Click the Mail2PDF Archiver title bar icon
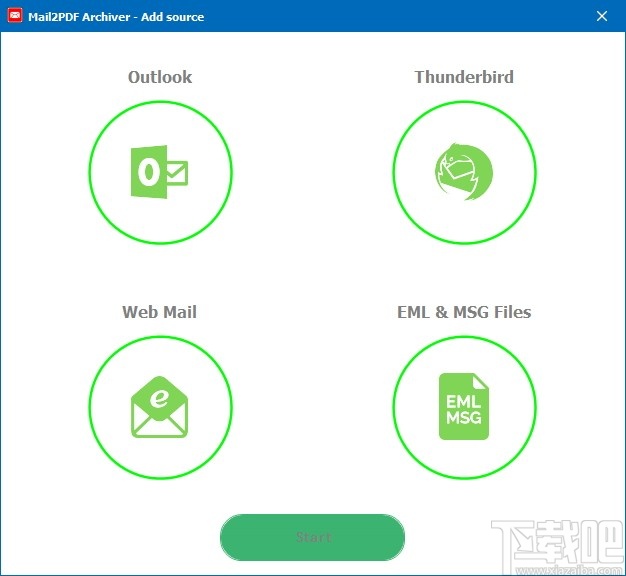 [15, 16]
